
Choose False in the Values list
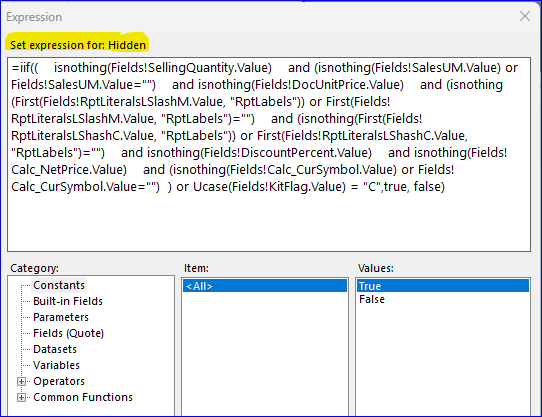coord(442,299)
